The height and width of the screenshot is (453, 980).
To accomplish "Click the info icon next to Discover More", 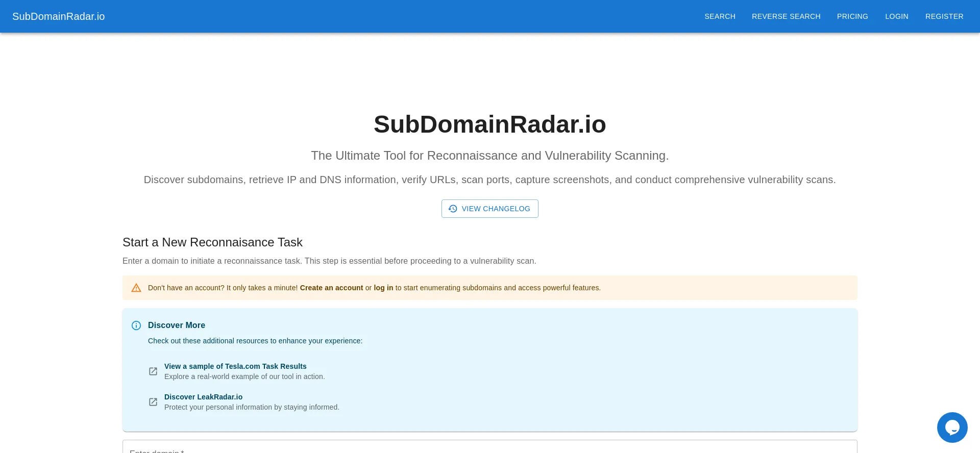I will click(x=136, y=325).
